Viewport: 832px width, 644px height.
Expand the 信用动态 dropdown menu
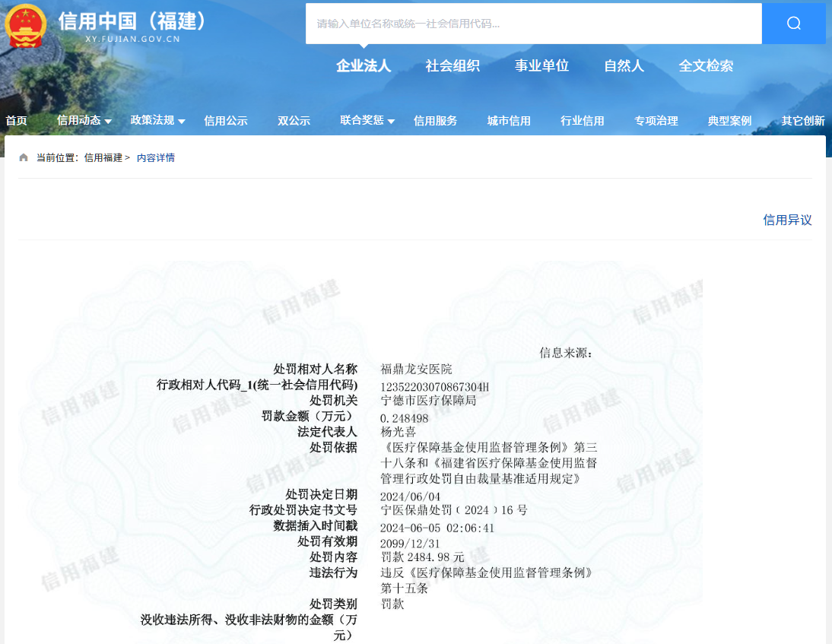pyautogui.click(x=84, y=120)
